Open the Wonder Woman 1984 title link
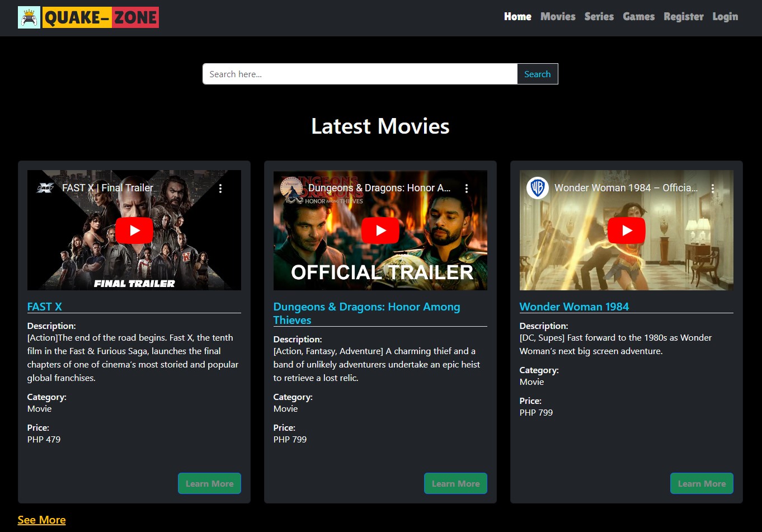The height and width of the screenshot is (532, 762). [x=574, y=307]
